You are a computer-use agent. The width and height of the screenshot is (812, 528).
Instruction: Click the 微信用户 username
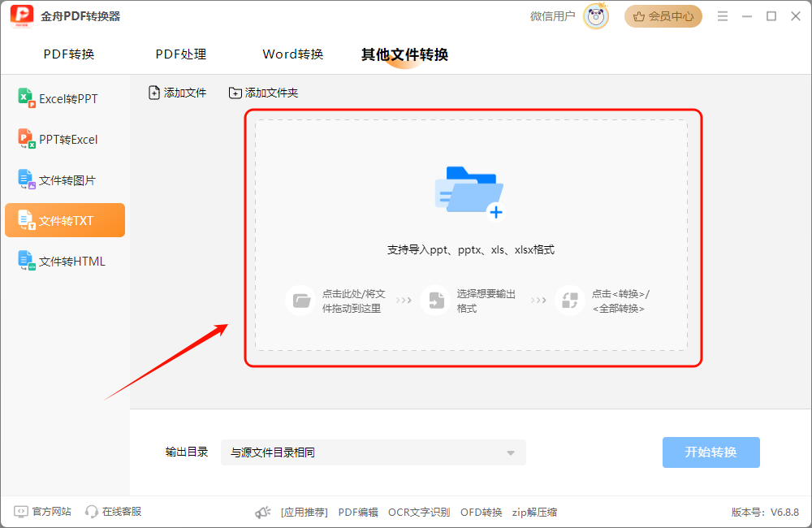(552, 16)
